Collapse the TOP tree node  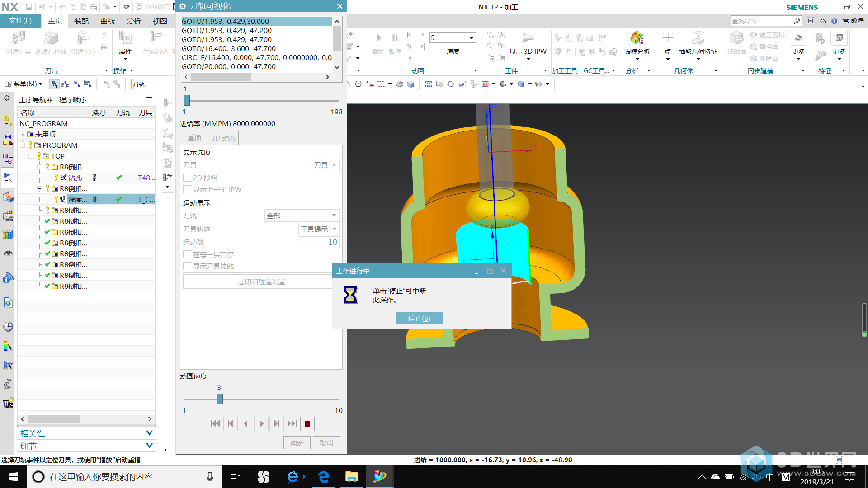[31, 156]
